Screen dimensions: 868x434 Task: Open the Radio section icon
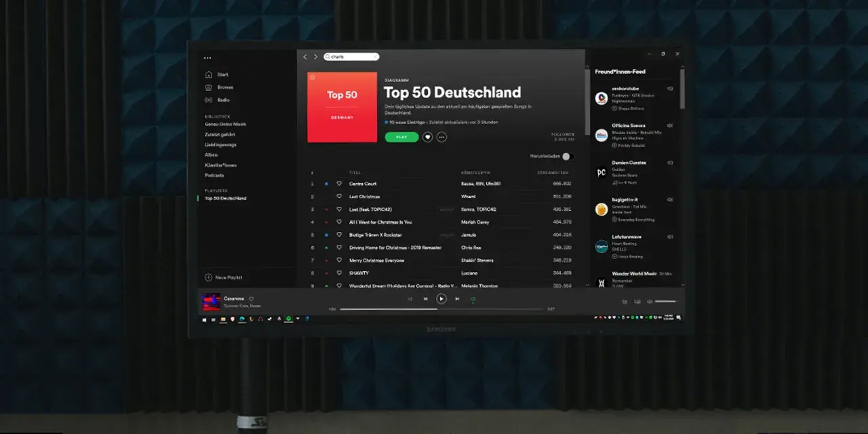(x=209, y=100)
